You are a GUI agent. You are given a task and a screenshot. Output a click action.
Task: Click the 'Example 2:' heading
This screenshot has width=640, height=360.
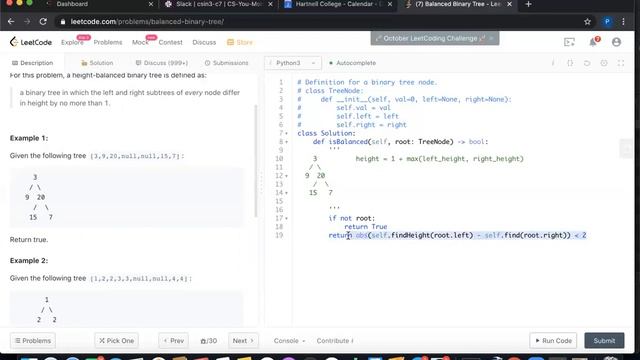click(29, 260)
